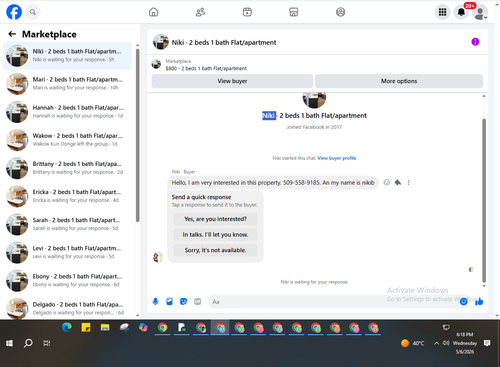Click the listing thumbnail beside $800 price

(x=156, y=64)
